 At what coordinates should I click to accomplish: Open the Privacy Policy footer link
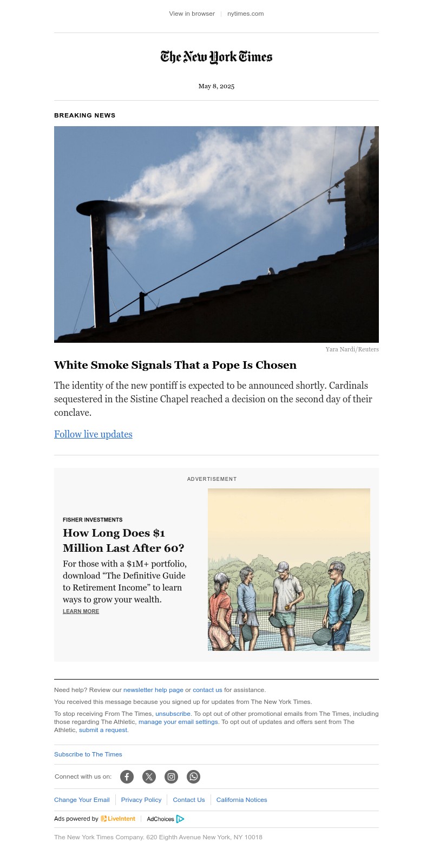(141, 800)
